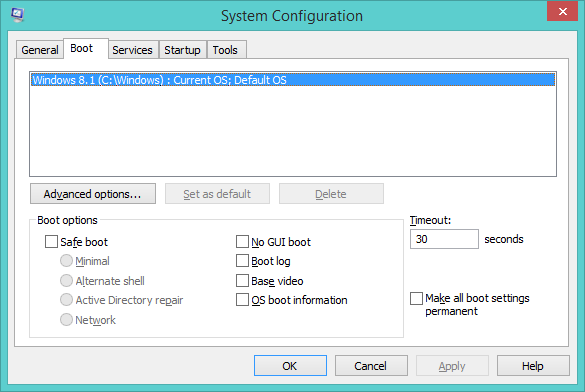Tick the No GUI boot checkbox
Image resolution: width=585 pixels, height=392 pixels.
click(243, 242)
